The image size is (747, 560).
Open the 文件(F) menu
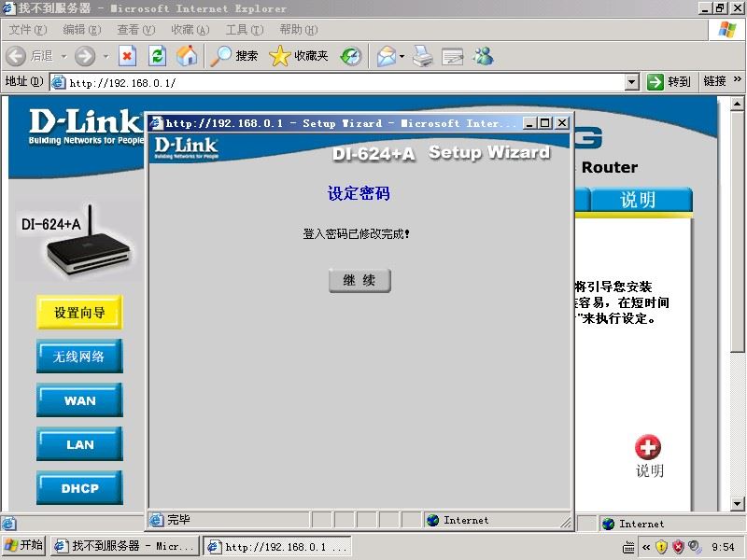click(x=28, y=30)
